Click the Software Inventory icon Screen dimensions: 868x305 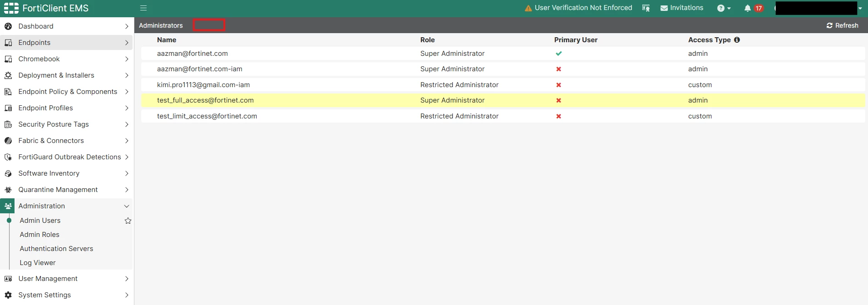pos(8,173)
